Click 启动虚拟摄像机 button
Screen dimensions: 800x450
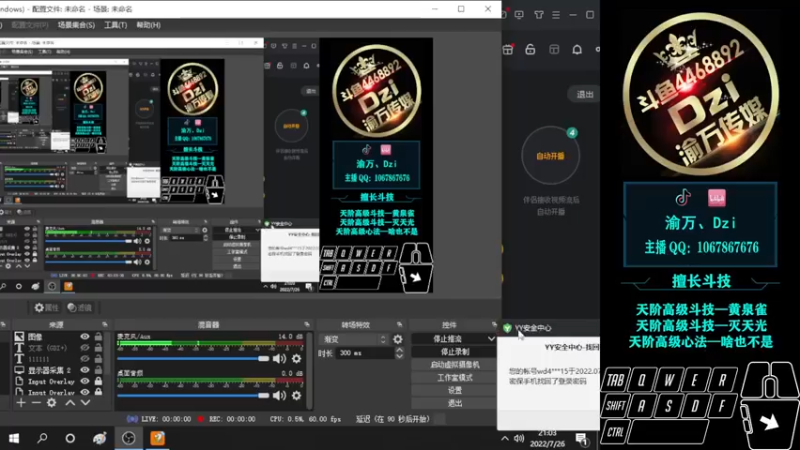(454, 365)
